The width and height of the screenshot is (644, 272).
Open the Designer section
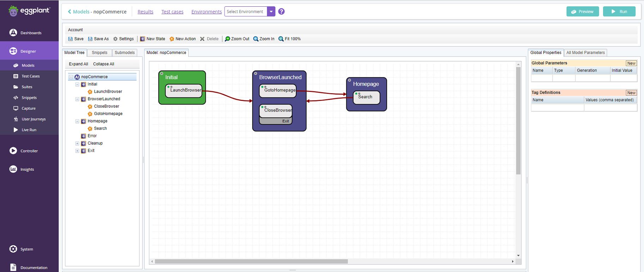pyautogui.click(x=29, y=51)
